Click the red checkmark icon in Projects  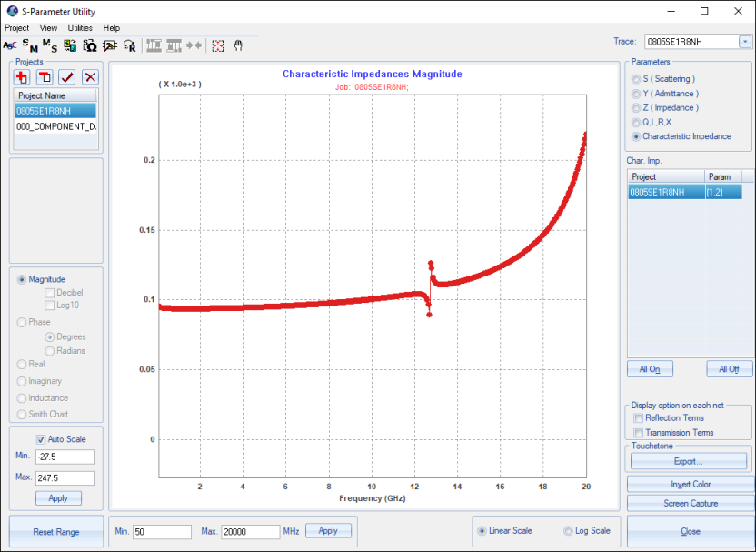(x=67, y=77)
